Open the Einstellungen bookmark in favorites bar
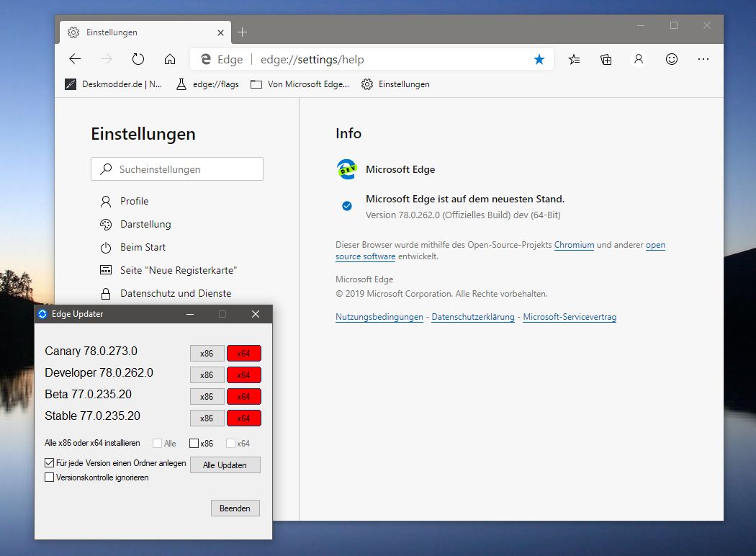This screenshot has height=556, width=756. [x=395, y=84]
